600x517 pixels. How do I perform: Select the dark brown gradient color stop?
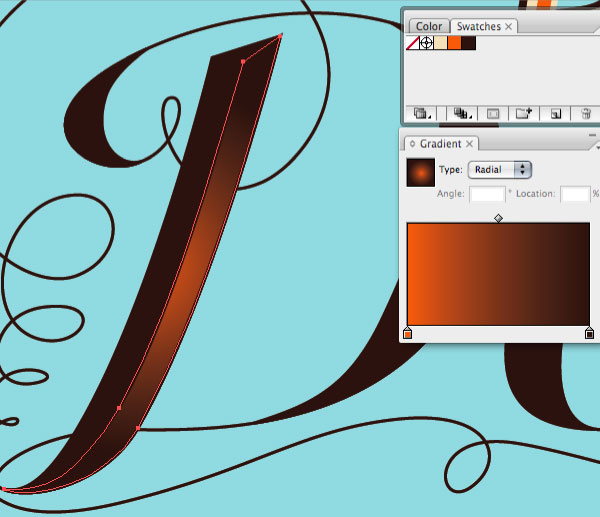click(589, 333)
